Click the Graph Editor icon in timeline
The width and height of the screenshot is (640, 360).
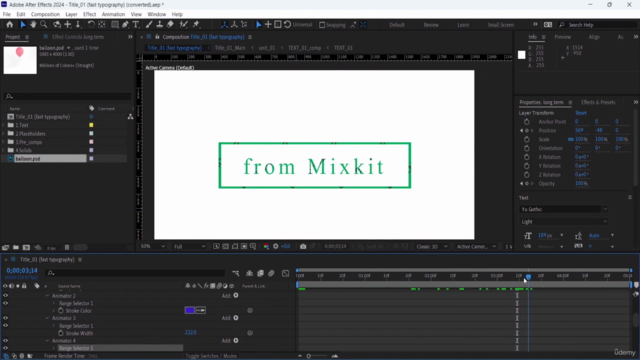click(285, 273)
